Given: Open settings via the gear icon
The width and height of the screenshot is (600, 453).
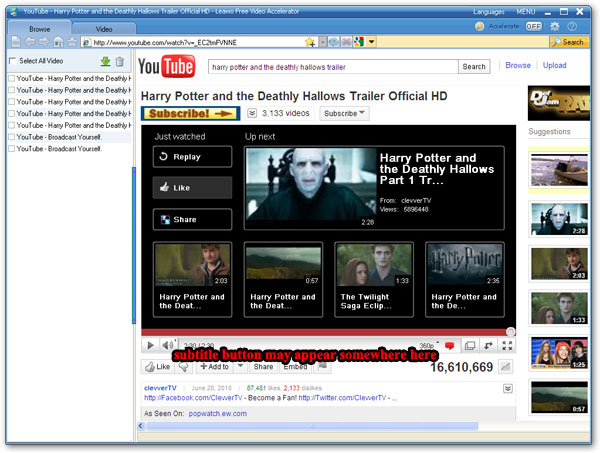Looking at the screenshot, I should 554,26.
